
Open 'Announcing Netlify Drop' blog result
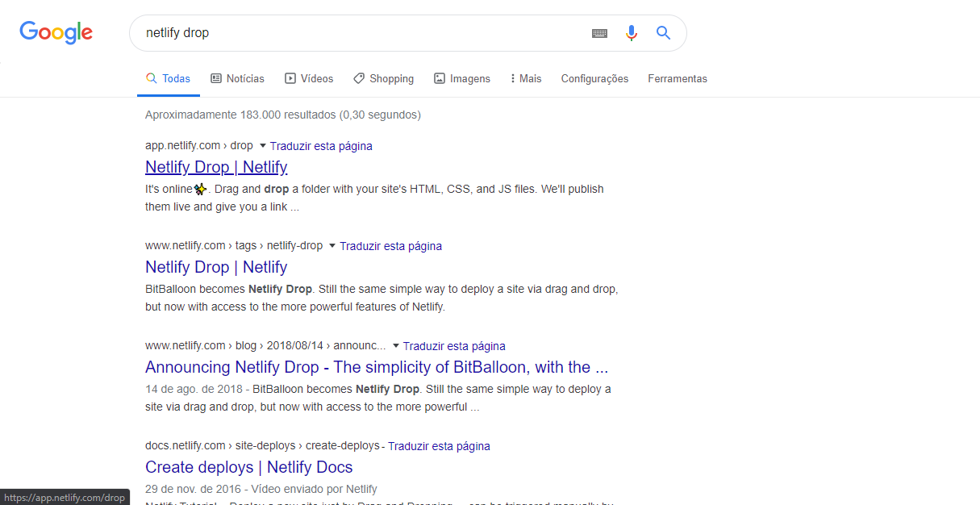(377, 367)
